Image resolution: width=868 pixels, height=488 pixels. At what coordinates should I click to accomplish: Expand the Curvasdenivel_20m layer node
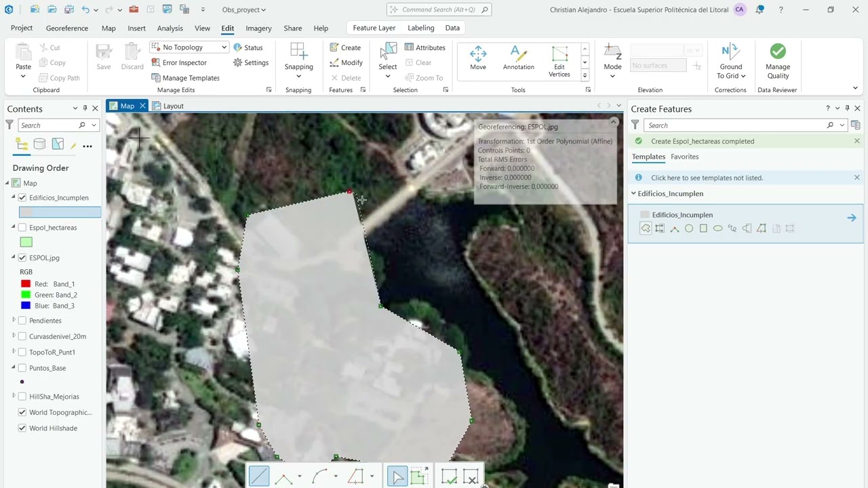click(14, 335)
